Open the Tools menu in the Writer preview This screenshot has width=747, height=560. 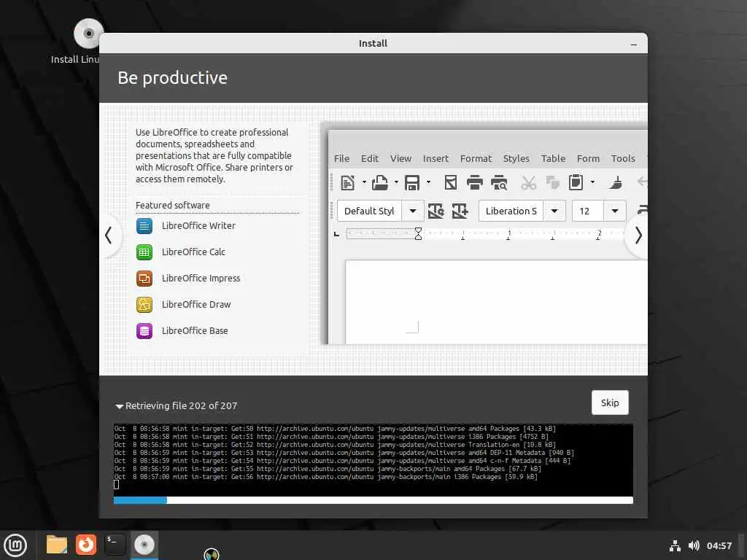[623, 158]
